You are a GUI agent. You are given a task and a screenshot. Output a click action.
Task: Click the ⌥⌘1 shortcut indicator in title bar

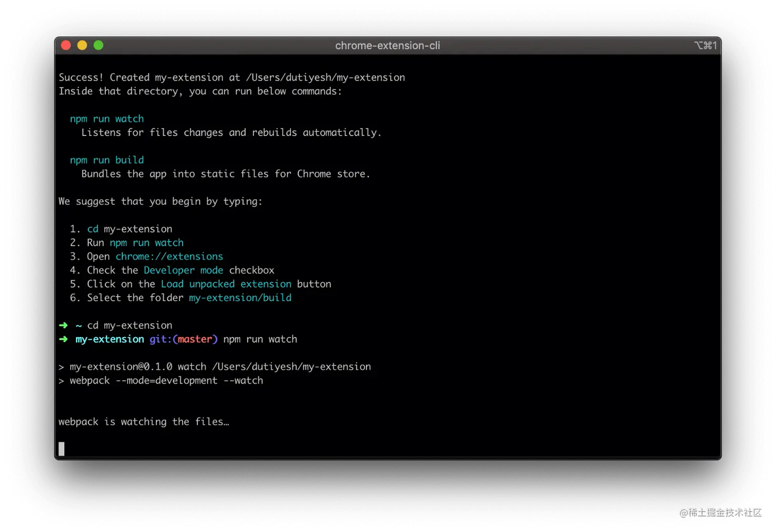pos(705,46)
